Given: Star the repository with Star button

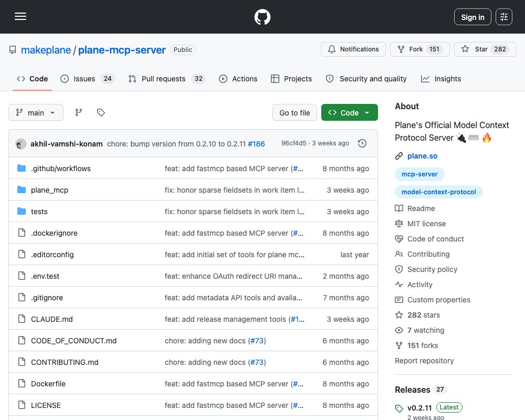Looking at the screenshot, I should (x=485, y=49).
